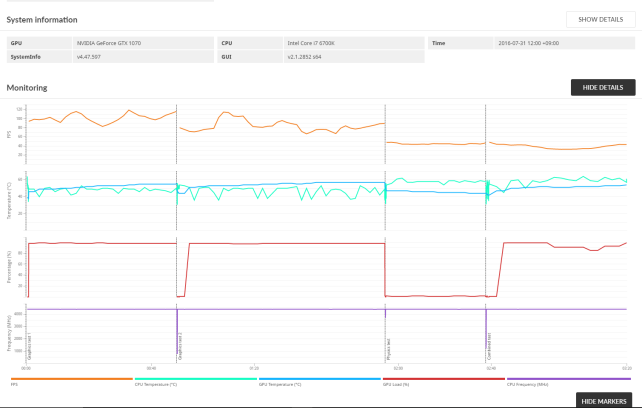Click the SystemInfo label cell
642x408 pixels.
coord(40,57)
